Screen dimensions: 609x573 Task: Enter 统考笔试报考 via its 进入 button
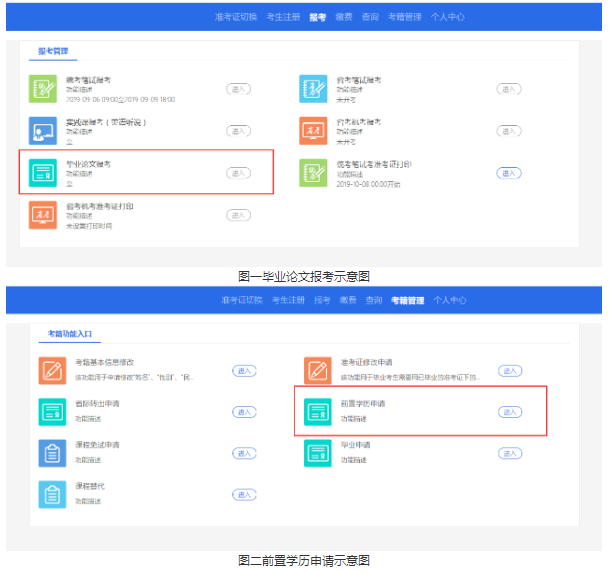click(238, 89)
